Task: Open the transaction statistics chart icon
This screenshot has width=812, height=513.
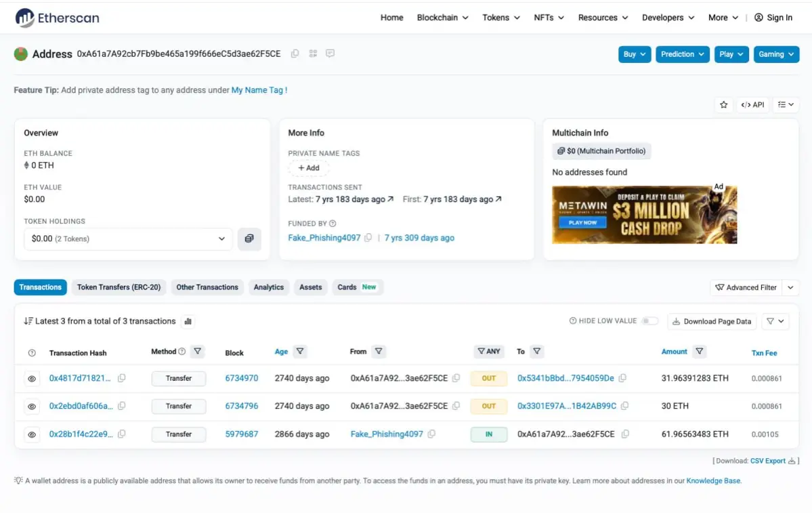Action: tap(188, 321)
